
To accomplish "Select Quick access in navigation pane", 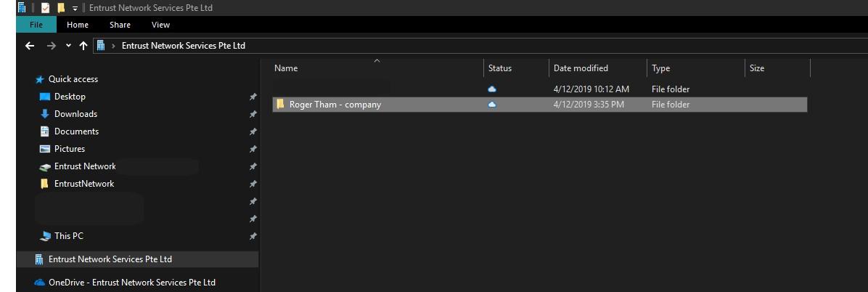I will 73,79.
